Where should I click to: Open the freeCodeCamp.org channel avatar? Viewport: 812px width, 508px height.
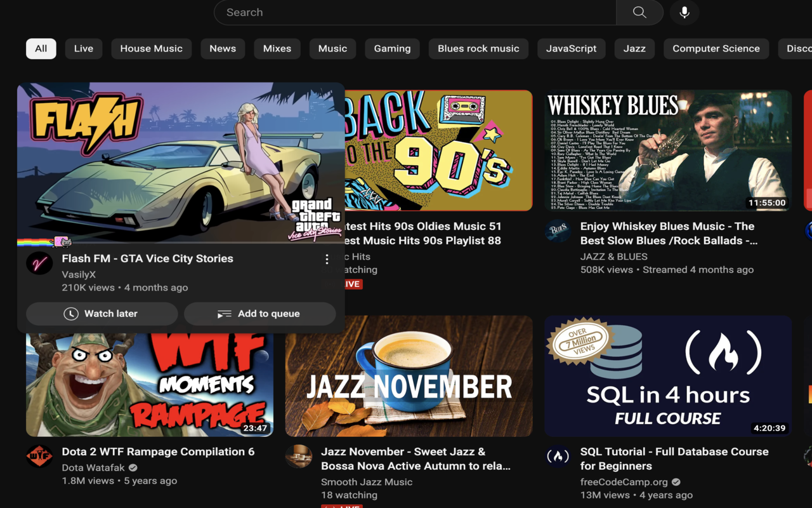coord(558,456)
